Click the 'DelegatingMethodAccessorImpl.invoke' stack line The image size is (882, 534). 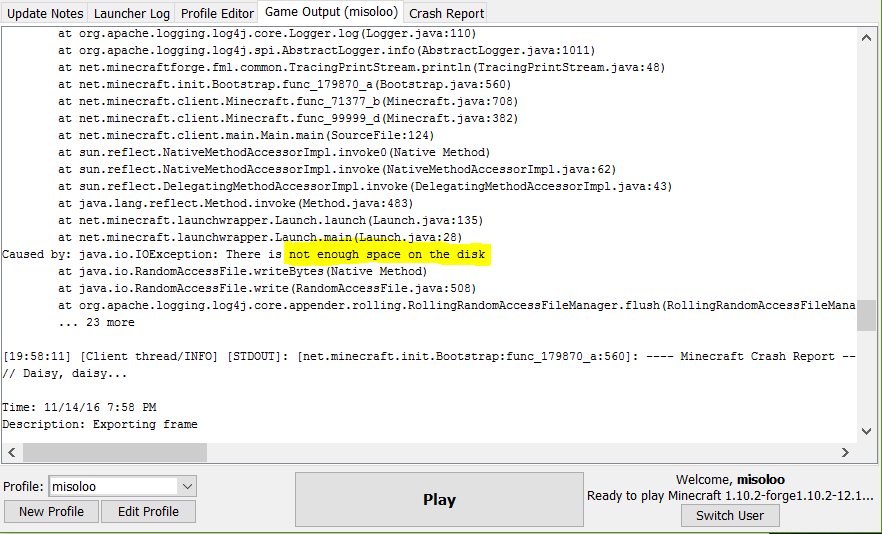365,186
